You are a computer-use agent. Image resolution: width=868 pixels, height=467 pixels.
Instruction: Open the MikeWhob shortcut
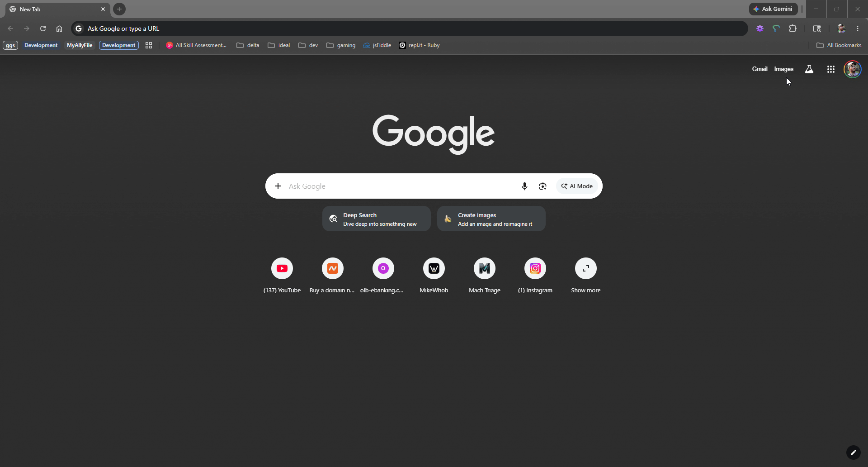coord(434,276)
